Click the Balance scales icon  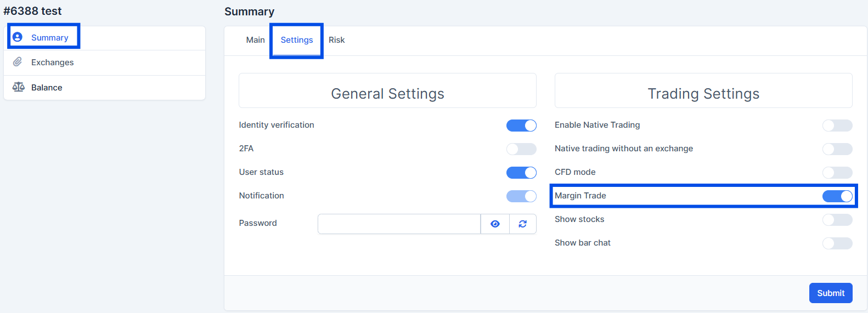pyautogui.click(x=19, y=87)
